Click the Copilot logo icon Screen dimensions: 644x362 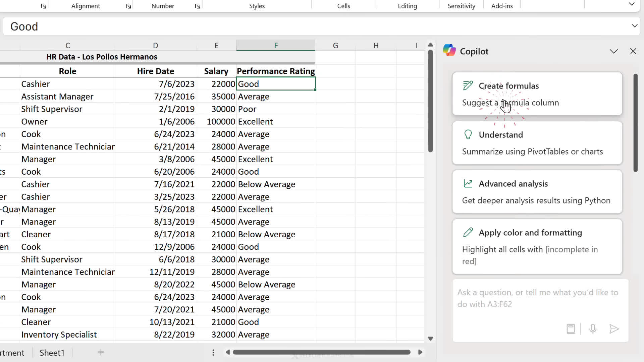[x=449, y=51]
